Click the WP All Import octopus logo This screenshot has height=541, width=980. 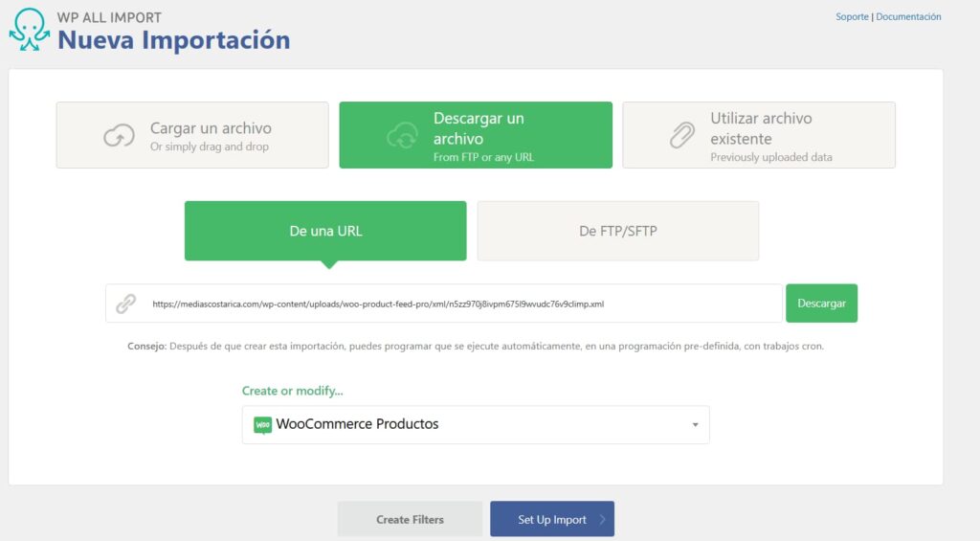pos(29,30)
